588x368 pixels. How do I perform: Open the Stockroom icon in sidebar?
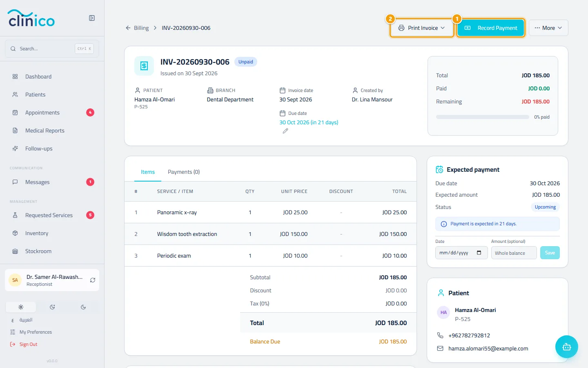tap(15, 251)
